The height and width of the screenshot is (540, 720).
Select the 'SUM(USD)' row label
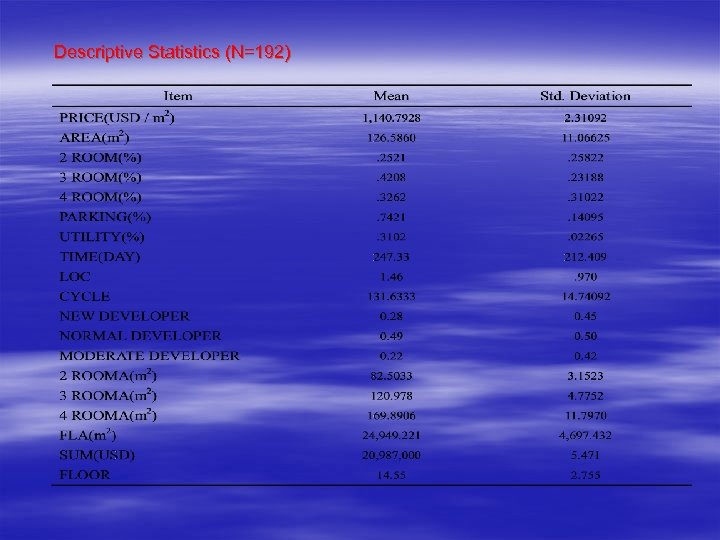(97, 455)
